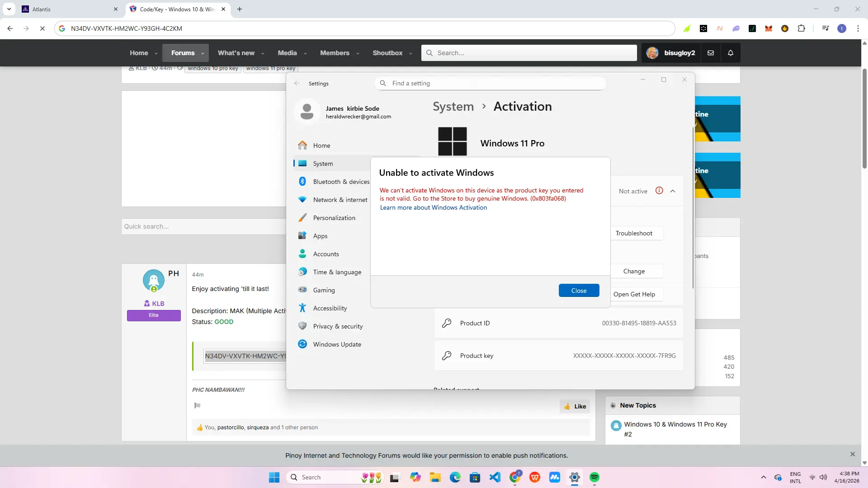
Task: Show hidden system tray icons
Action: click(764, 477)
